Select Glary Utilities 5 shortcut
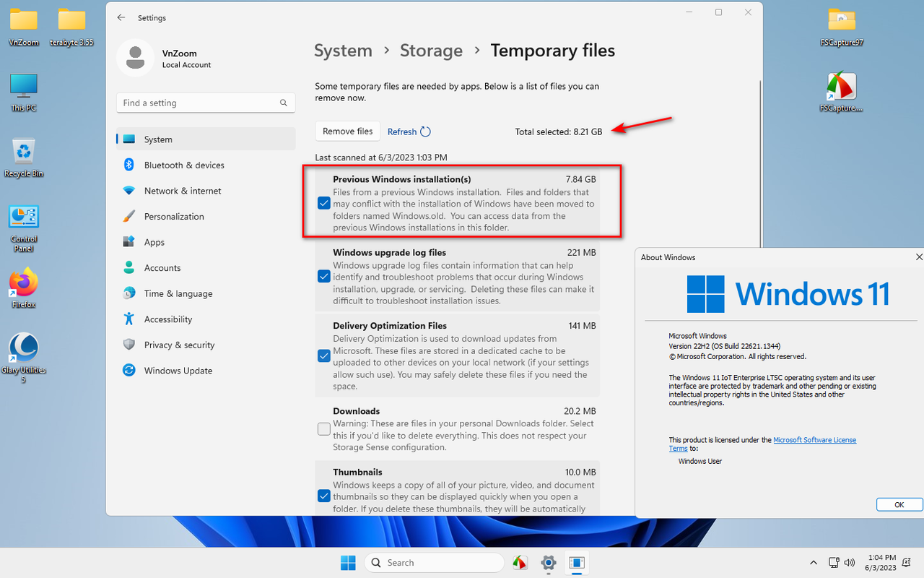The height and width of the screenshot is (578, 924). 24,357
